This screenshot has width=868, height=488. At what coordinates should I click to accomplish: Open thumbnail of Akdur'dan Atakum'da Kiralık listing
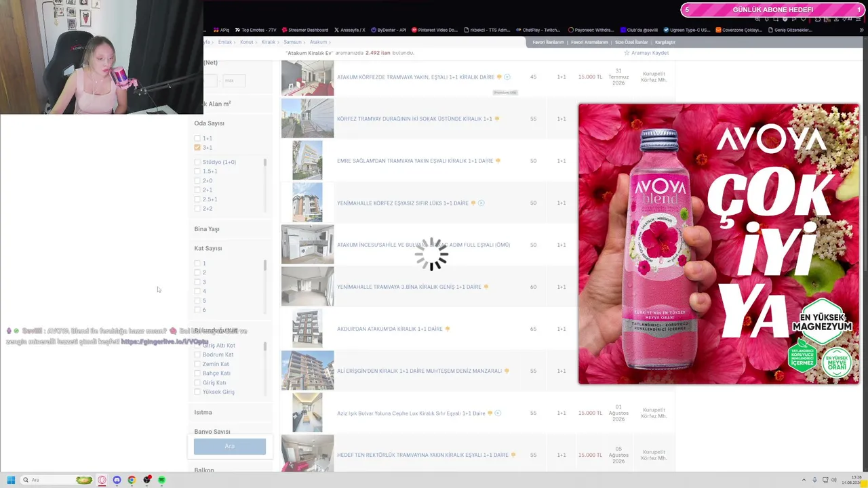(x=308, y=329)
